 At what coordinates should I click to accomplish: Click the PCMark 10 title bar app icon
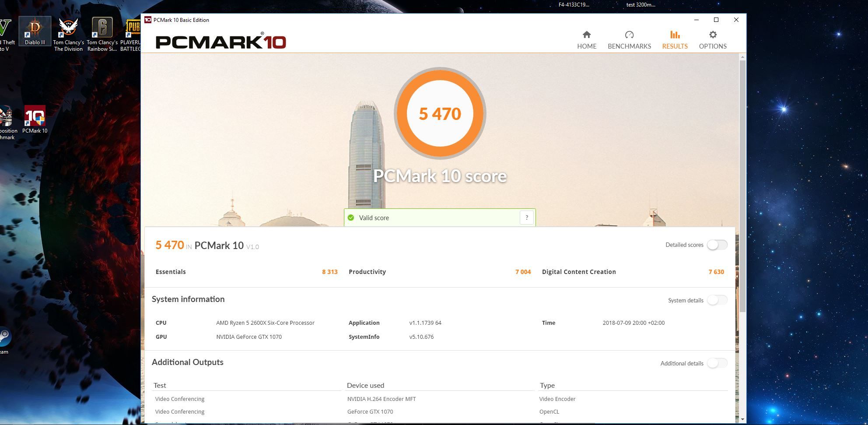tap(148, 20)
